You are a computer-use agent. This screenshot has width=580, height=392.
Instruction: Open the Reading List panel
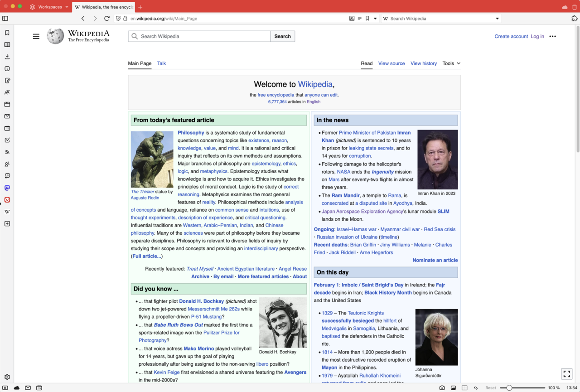tap(7, 45)
